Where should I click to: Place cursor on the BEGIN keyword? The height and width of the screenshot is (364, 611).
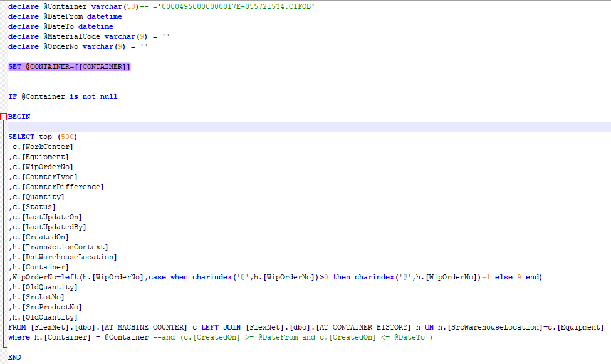(19, 117)
